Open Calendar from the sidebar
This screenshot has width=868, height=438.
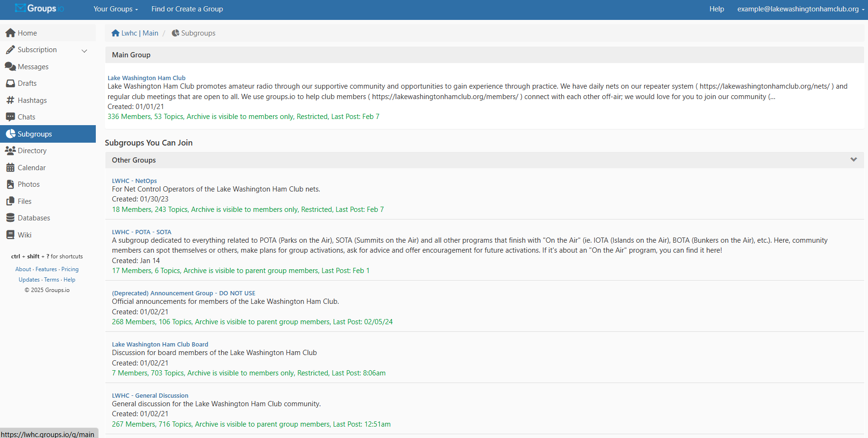(48, 168)
